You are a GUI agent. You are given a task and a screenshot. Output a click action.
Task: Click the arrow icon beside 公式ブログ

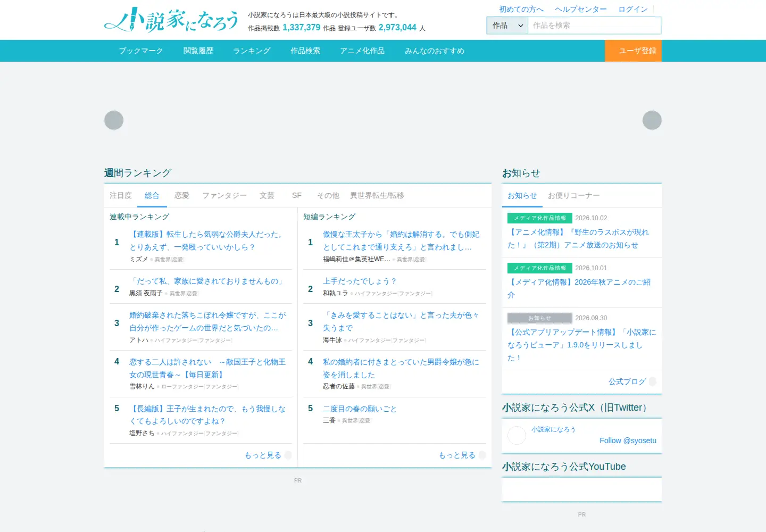653,381
